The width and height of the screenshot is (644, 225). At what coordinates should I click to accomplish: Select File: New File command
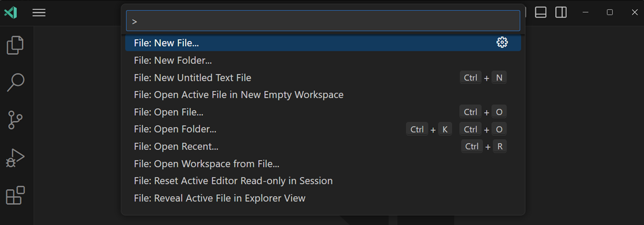(x=166, y=43)
